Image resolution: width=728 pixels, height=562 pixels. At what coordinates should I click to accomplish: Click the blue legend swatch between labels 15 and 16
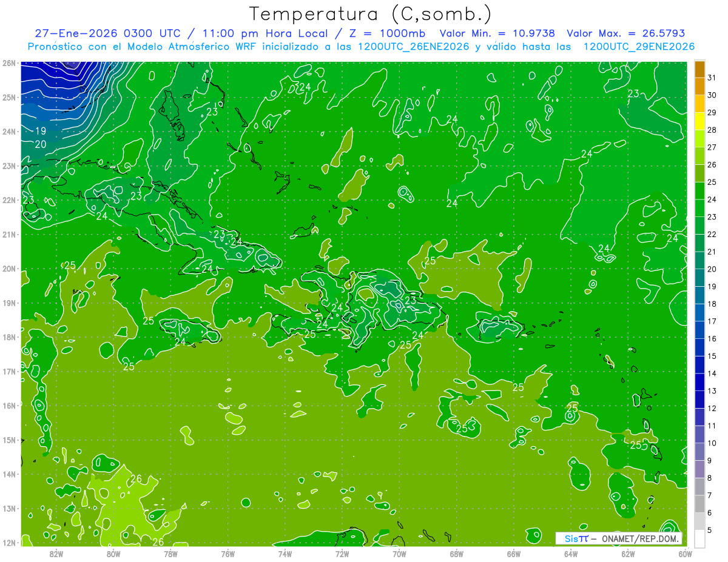click(x=699, y=347)
